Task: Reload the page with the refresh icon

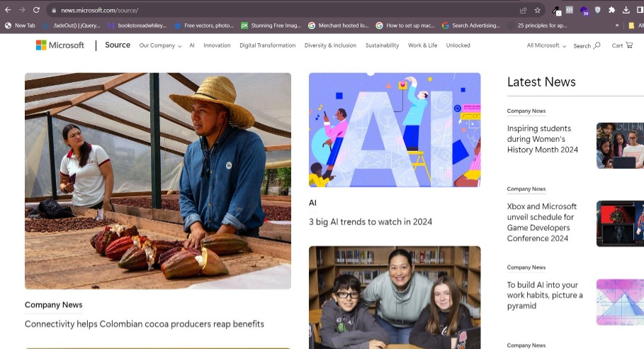Action: coord(36,10)
